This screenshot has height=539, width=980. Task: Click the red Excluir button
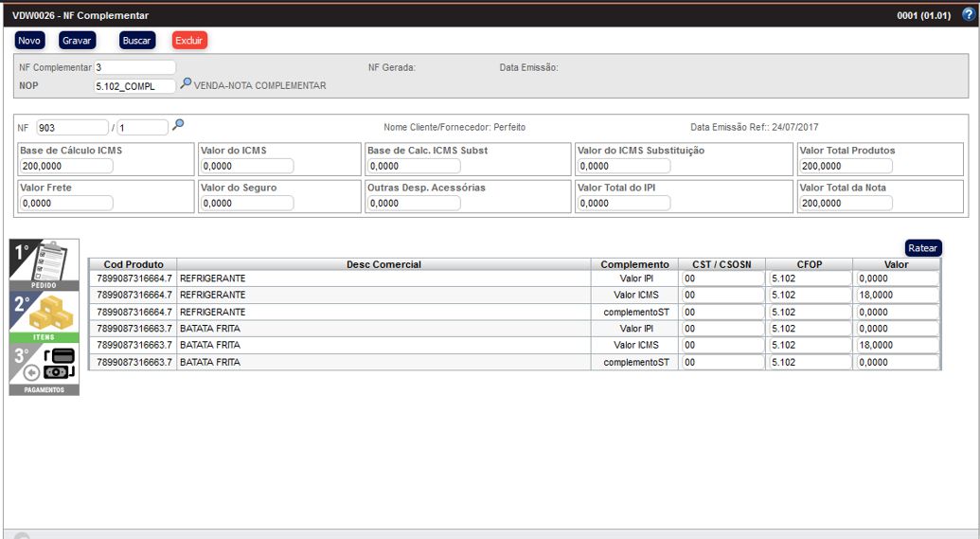point(189,41)
